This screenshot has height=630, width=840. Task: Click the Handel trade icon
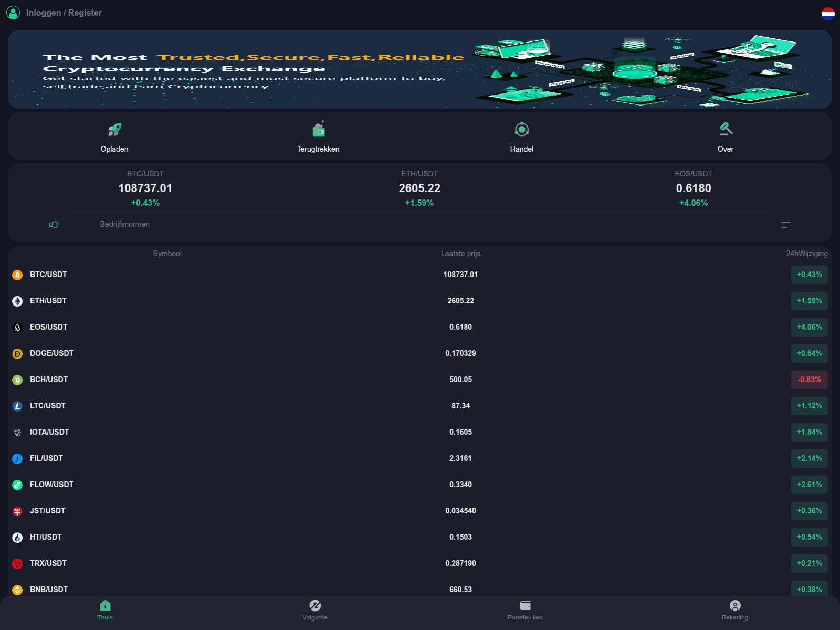(x=522, y=129)
